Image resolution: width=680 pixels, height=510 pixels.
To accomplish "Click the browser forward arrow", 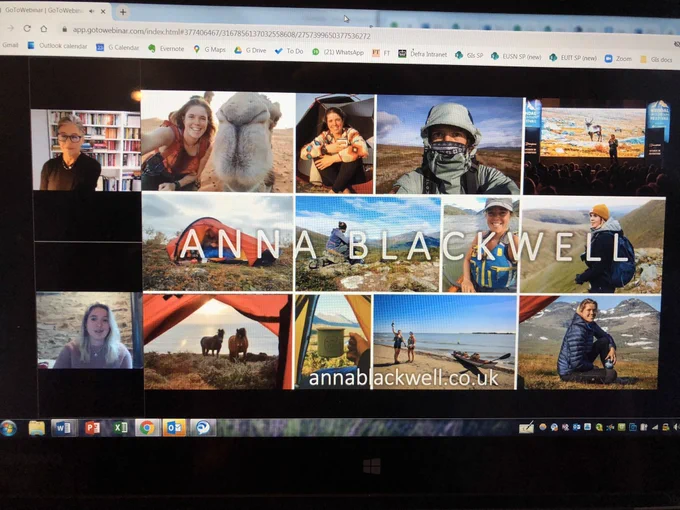I will tap(11, 28).
